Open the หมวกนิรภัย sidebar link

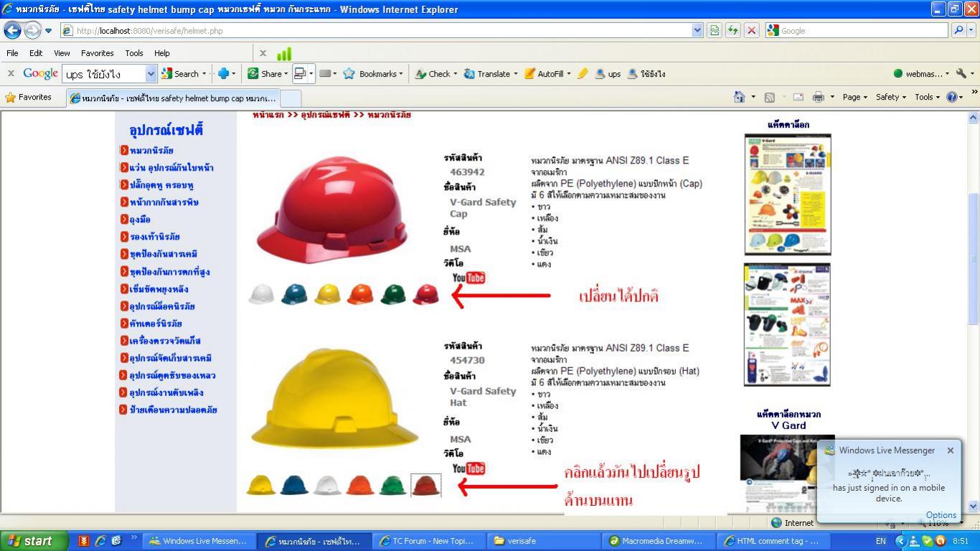151,151
